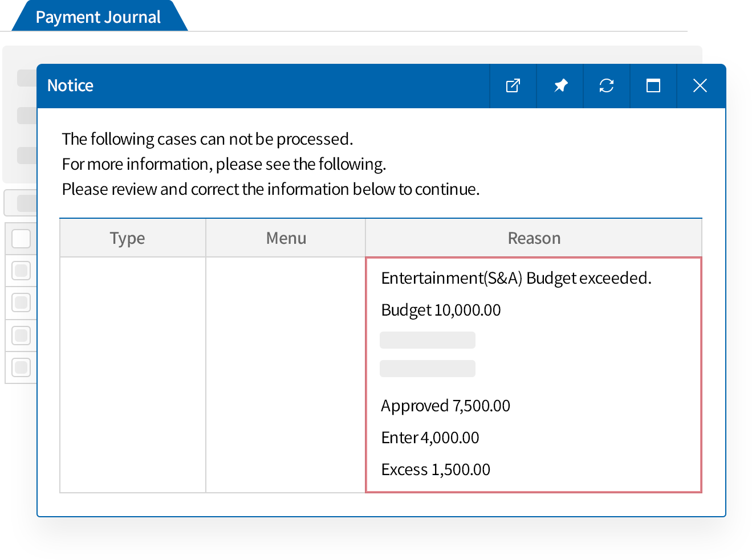Enable the bottom checkbox in the sidebar
752x560 pixels.
point(21,367)
